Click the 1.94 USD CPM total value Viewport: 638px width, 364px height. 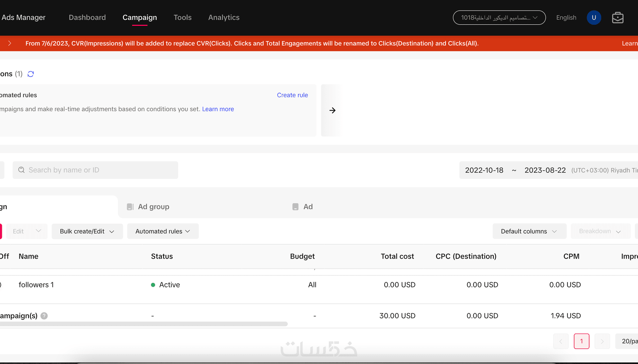[566, 316]
